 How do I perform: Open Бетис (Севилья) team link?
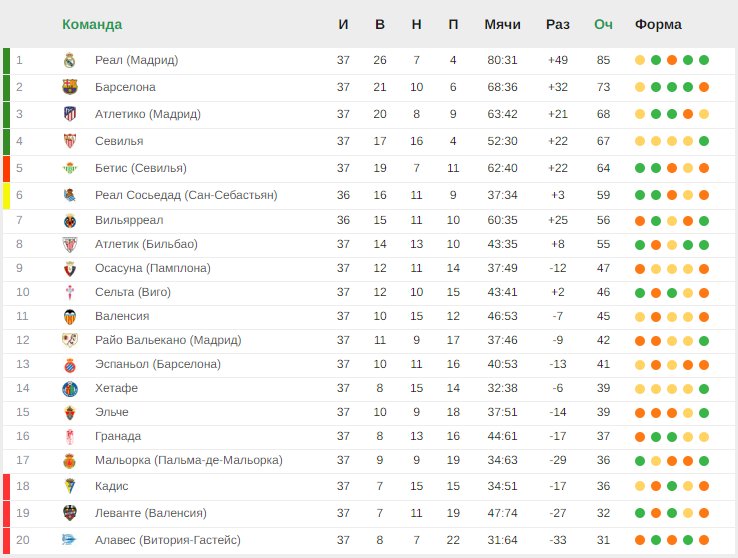click(x=141, y=168)
